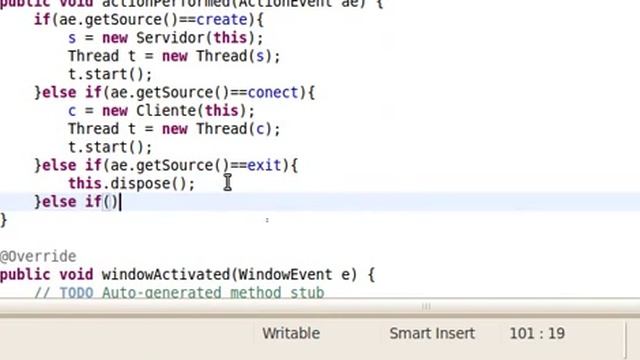
Task: Click the WindowEvent parameter type
Action: (x=285, y=274)
